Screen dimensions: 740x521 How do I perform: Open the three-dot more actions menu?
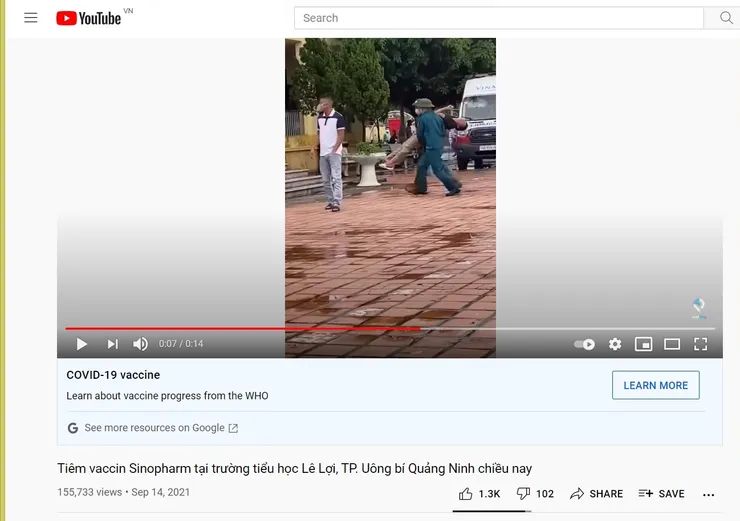(708, 495)
